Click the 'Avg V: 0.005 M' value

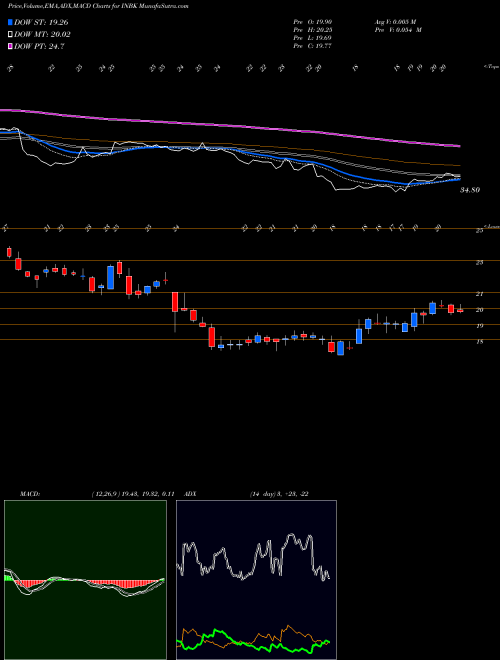coord(395,22)
